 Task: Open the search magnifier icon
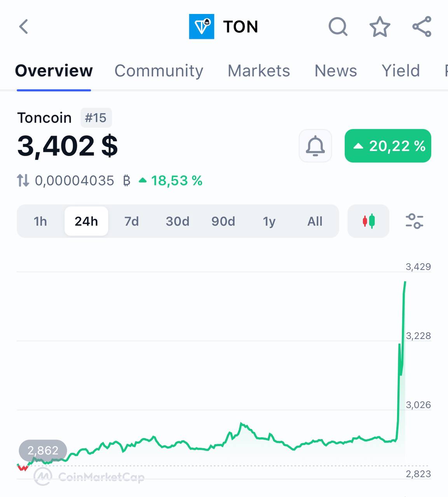tap(338, 27)
